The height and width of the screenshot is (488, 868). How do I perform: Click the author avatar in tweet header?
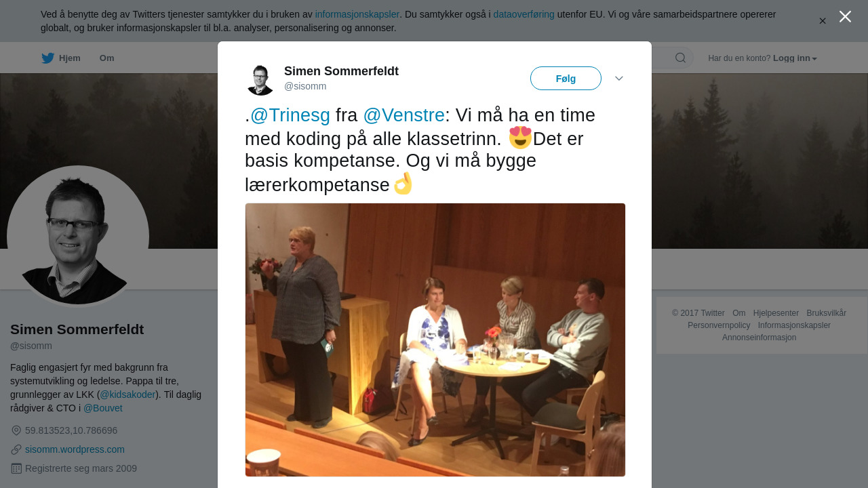(x=260, y=79)
